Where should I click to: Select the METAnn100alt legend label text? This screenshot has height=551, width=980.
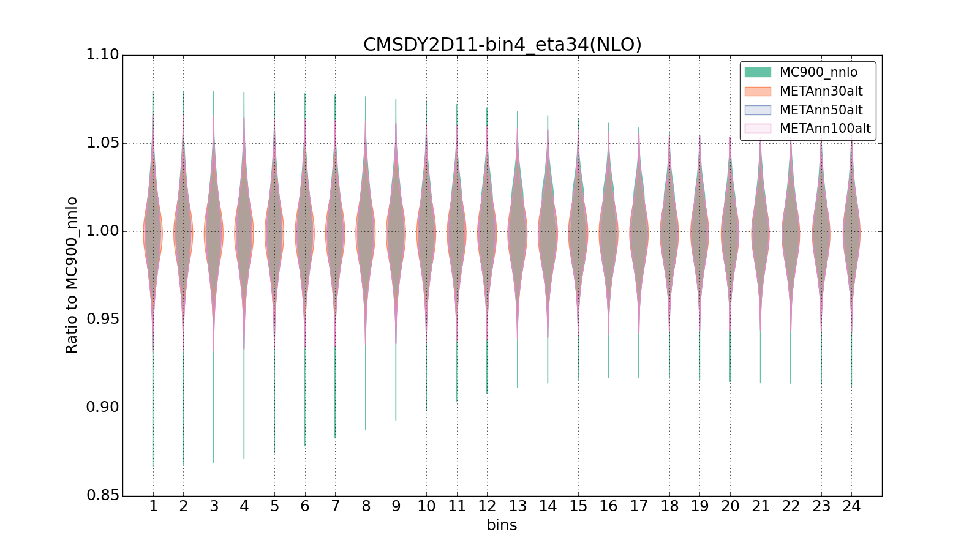(824, 129)
